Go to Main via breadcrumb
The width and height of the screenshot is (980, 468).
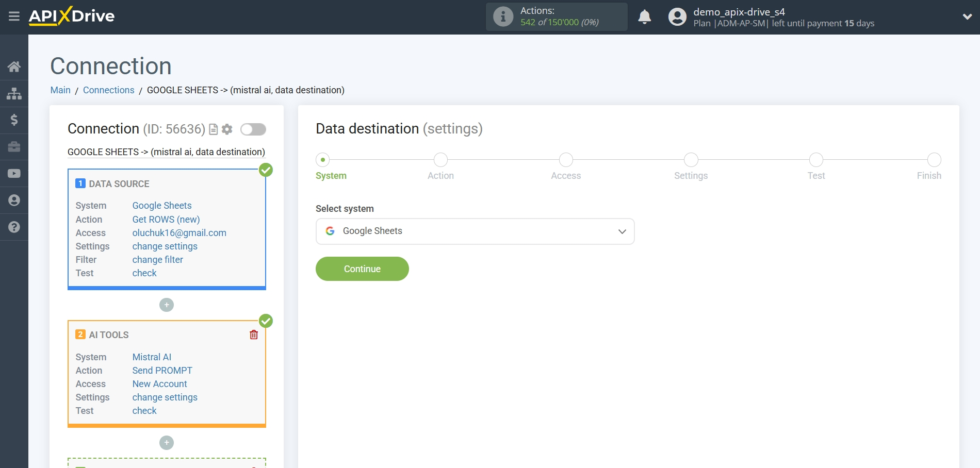[x=60, y=90]
